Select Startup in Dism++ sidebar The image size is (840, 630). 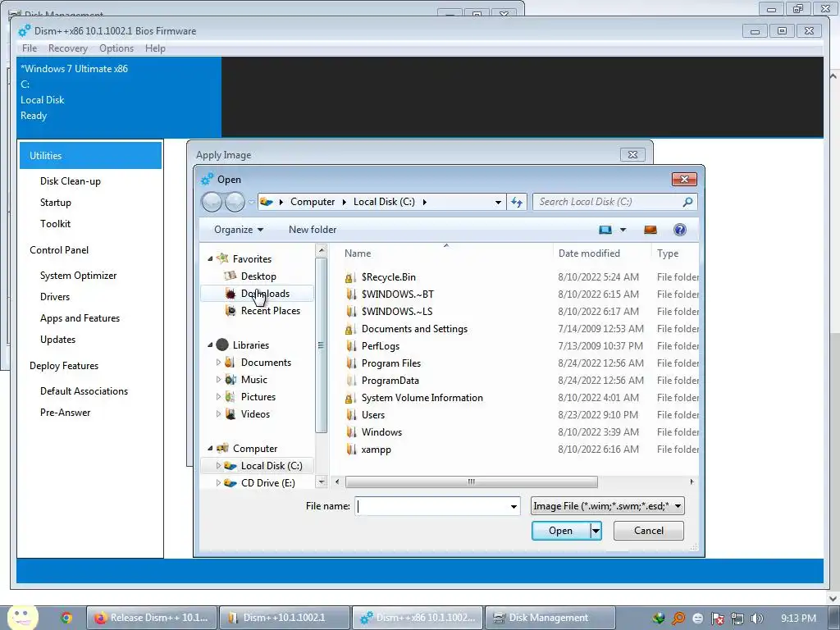(x=55, y=203)
